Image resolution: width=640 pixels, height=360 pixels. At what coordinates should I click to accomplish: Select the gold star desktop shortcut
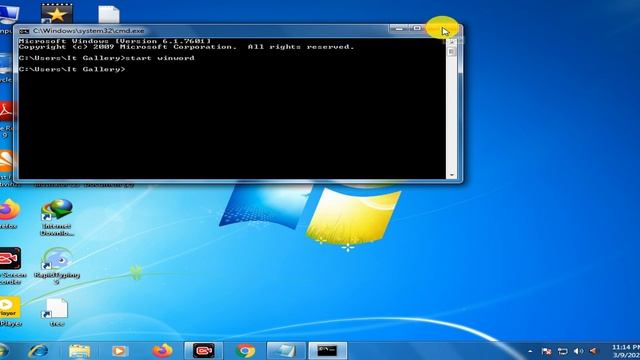57,14
